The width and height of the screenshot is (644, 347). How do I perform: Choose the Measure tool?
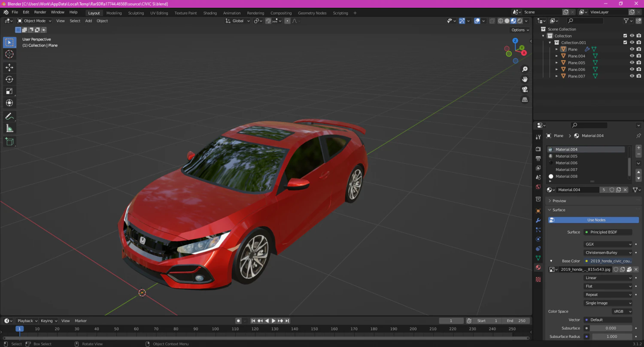tap(9, 128)
